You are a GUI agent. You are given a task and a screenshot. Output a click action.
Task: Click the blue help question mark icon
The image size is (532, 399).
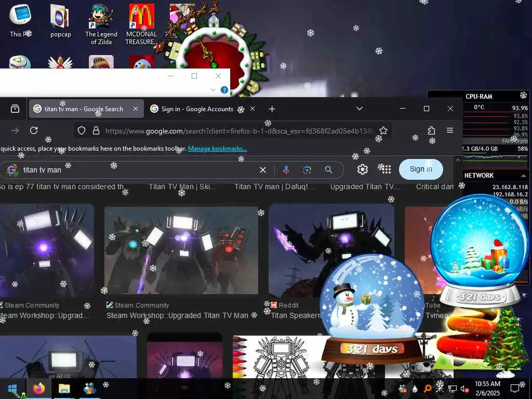pos(224,90)
